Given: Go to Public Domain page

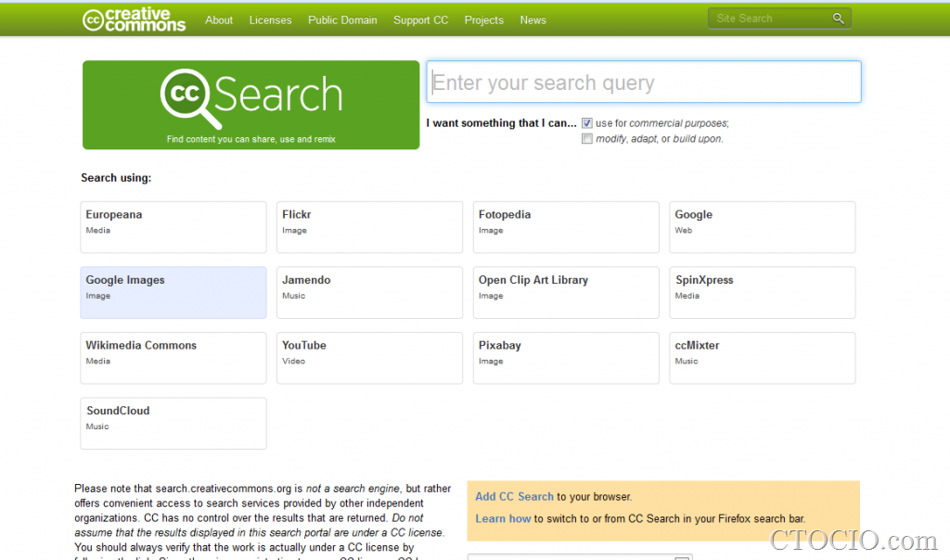Looking at the screenshot, I should (x=342, y=20).
